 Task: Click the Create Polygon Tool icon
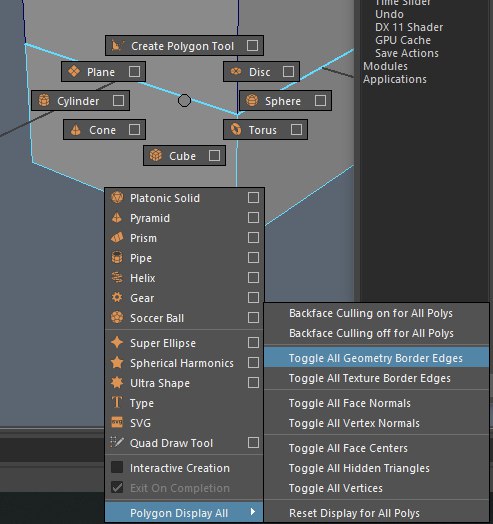click(118, 45)
